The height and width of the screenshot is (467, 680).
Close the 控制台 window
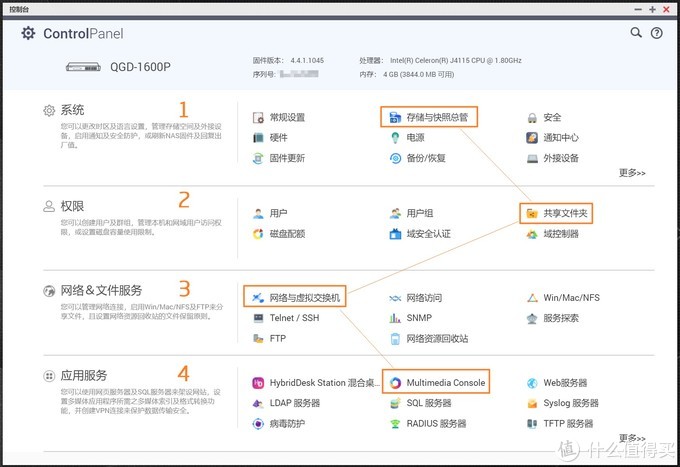point(667,9)
